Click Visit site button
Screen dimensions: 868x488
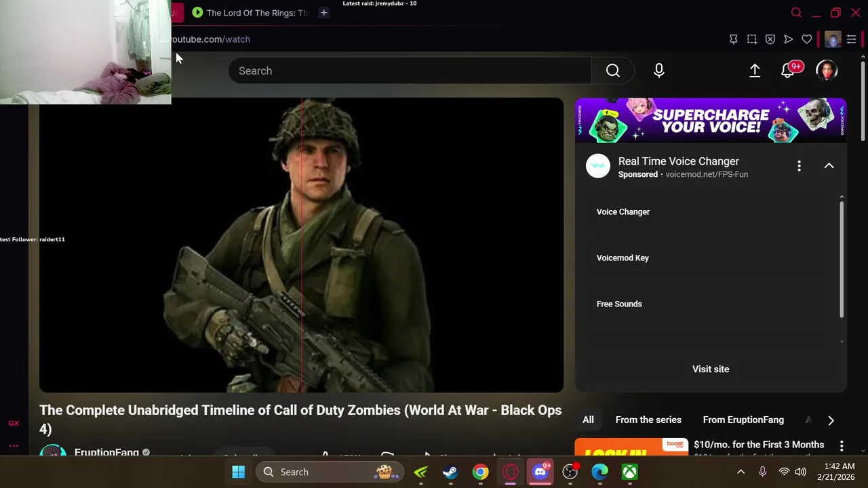(x=711, y=369)
